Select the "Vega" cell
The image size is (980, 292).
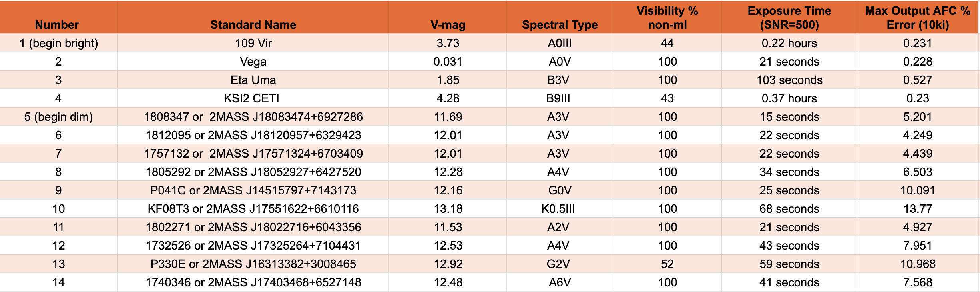[x=253, y=62]
